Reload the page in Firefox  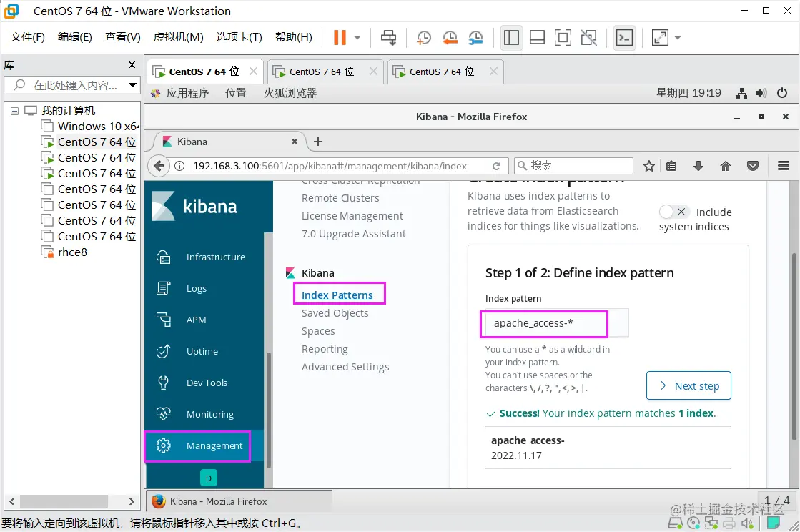tap(496, 166)
